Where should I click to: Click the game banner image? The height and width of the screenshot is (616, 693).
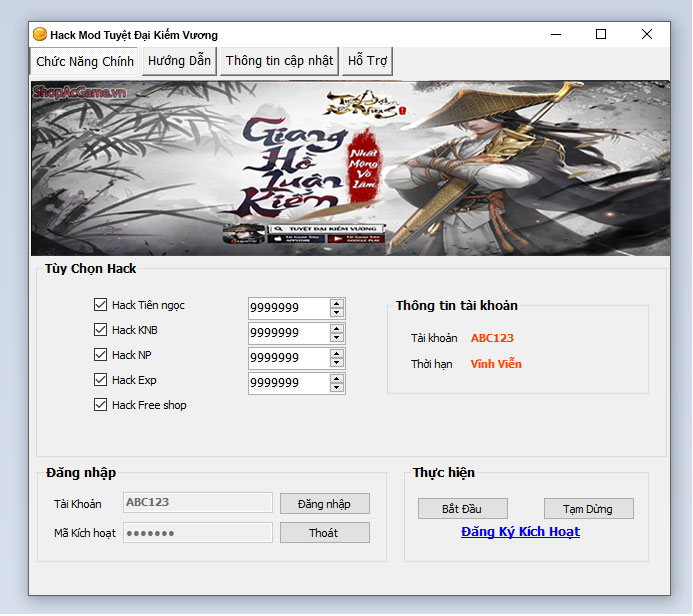pyautogui.click(x=350, y=168)
